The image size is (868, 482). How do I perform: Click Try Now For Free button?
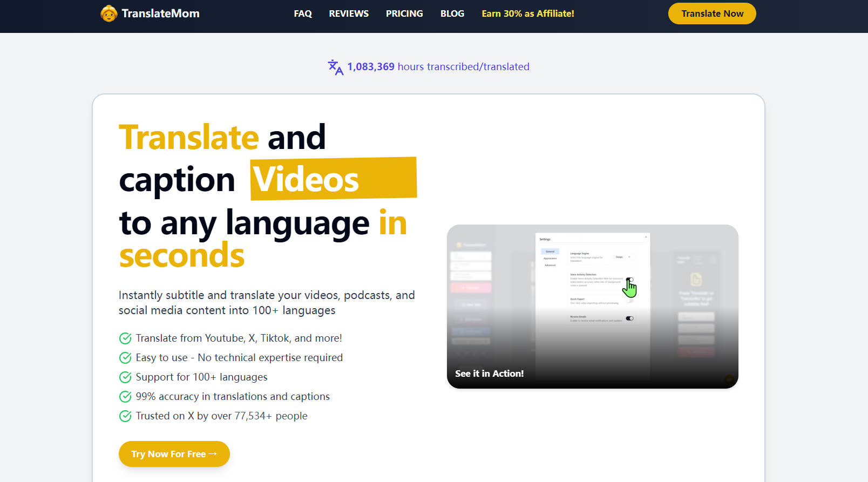(174, 454)
